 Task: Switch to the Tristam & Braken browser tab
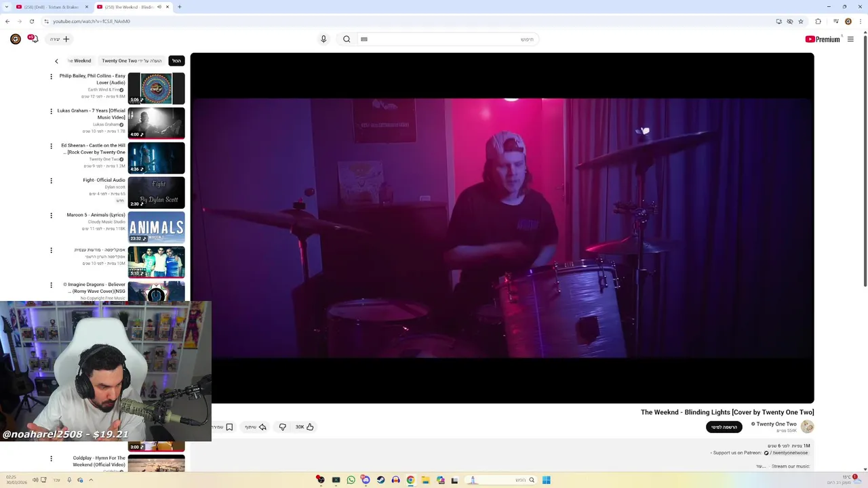pyautogui.click(x=52, y=7)
